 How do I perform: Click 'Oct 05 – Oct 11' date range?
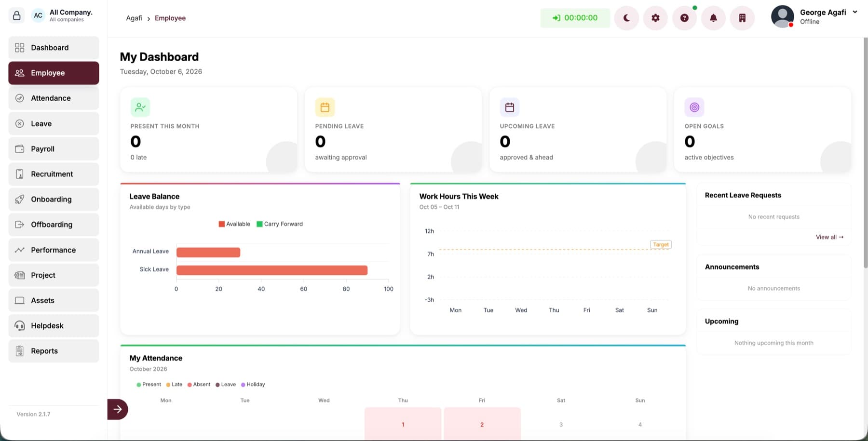[x=439, y=207]
